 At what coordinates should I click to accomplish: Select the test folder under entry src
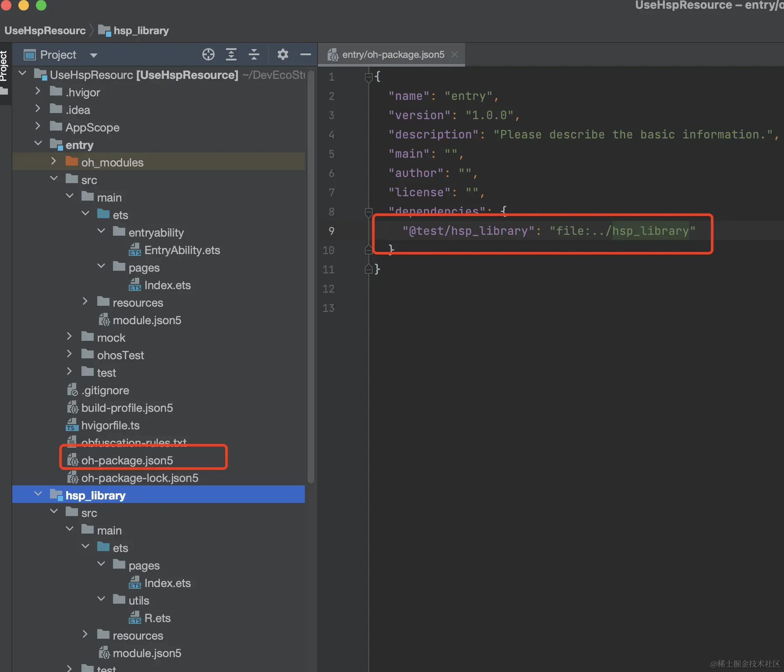[106, 373]
